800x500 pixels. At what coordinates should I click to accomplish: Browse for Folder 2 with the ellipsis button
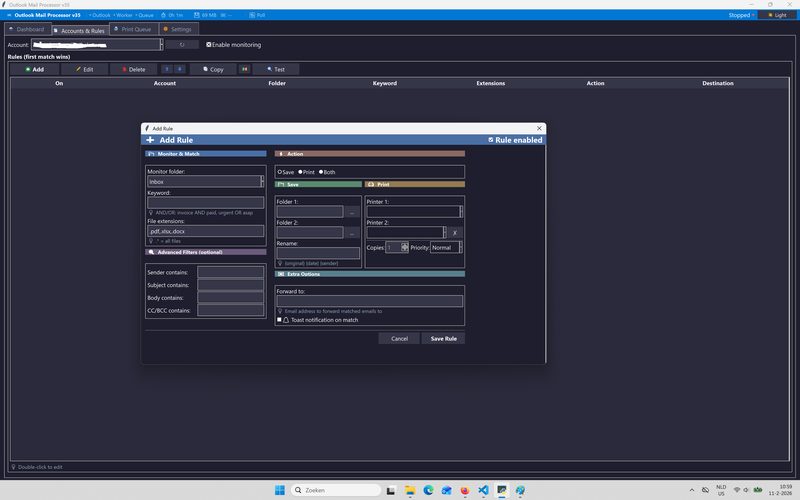[352, 233]
